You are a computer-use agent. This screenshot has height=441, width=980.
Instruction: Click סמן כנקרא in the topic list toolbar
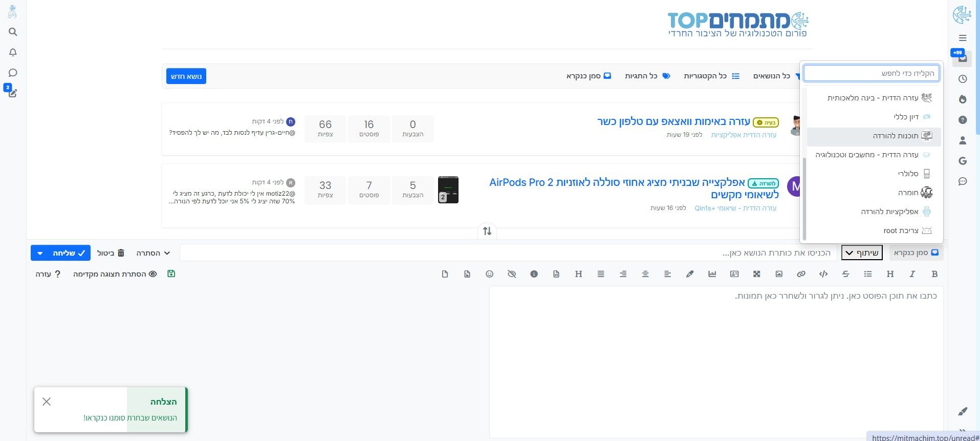pos(589,76)
